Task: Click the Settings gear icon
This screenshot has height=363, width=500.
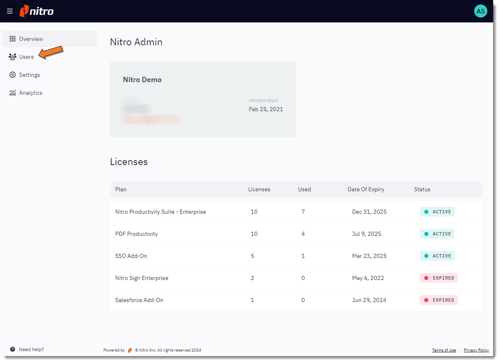Action: coord(12,75)
